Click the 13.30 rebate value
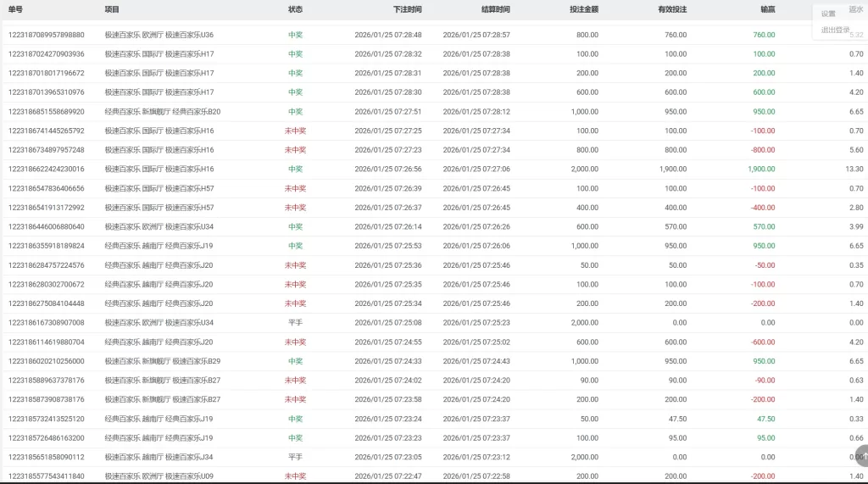The height and width of the screenshot is (484, 868). tap(854, 169)
